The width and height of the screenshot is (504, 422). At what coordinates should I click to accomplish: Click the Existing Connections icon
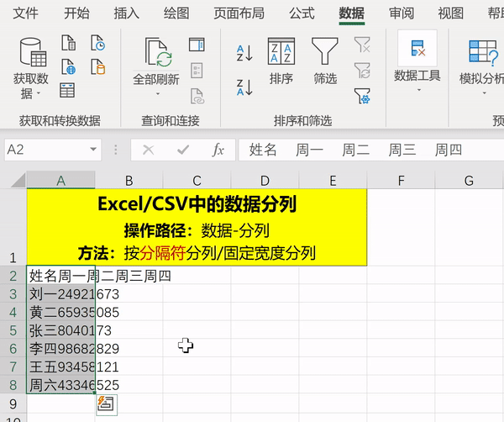[x=97, y=66]
